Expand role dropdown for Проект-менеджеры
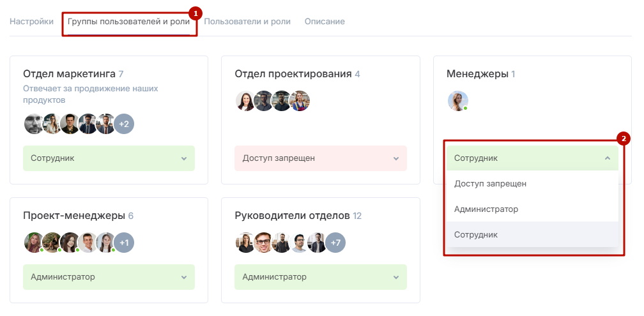 (109, 277)
